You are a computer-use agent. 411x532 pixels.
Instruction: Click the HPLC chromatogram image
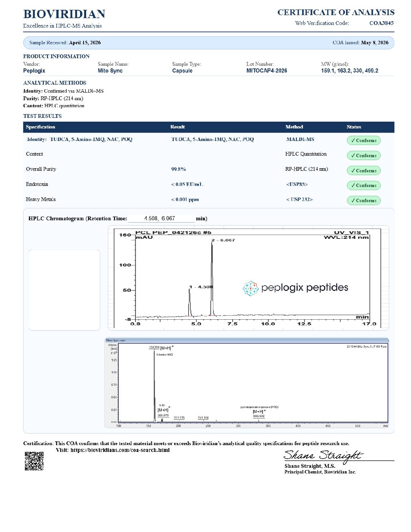tap(248, 278)
